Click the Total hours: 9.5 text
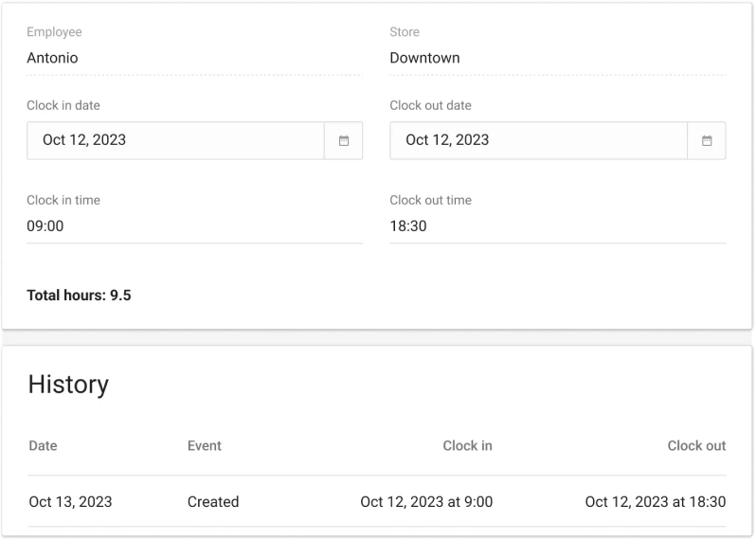The image size is (756, 540). pos(79,296)
